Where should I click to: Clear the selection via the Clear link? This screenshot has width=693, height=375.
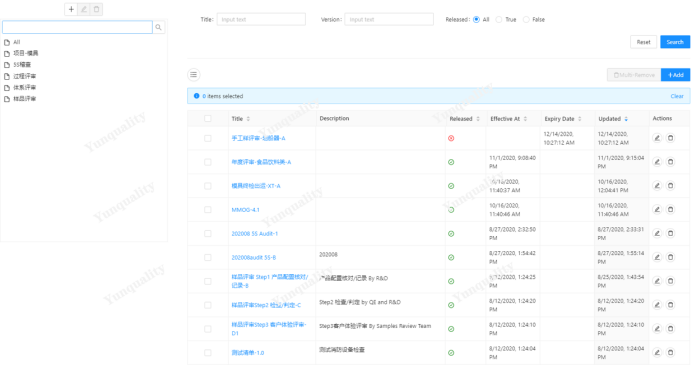click(x=677, y=96)
